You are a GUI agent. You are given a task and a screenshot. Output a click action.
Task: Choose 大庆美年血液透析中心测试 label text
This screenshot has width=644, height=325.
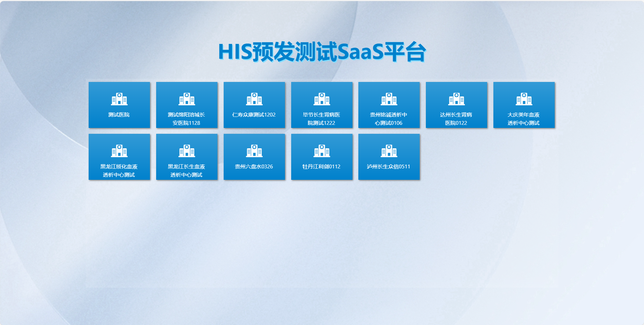[x=524, y=119]
